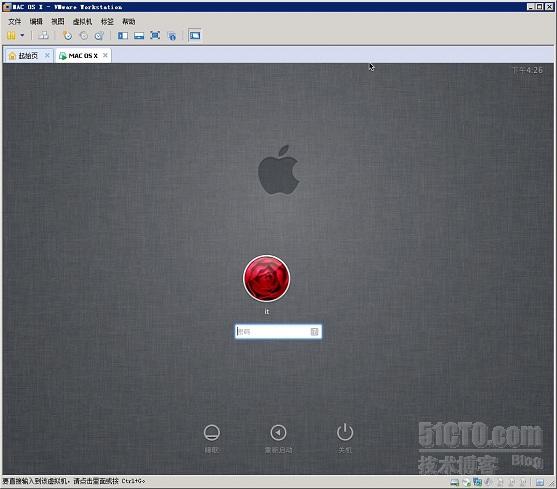Close the 起始页 tab
Screen dimensions: 557x489
47,55
